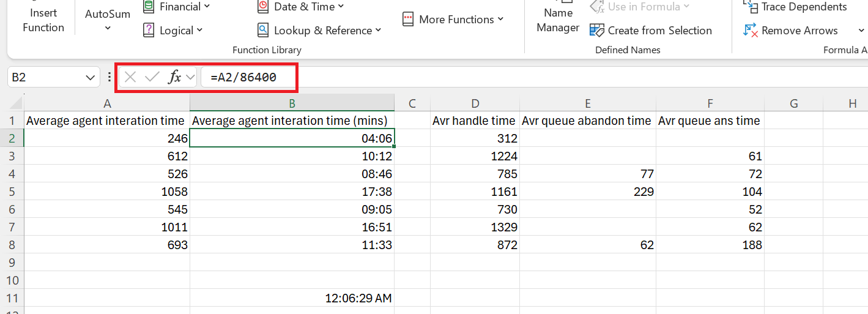Click Trace Dependents

pos(795,7)
